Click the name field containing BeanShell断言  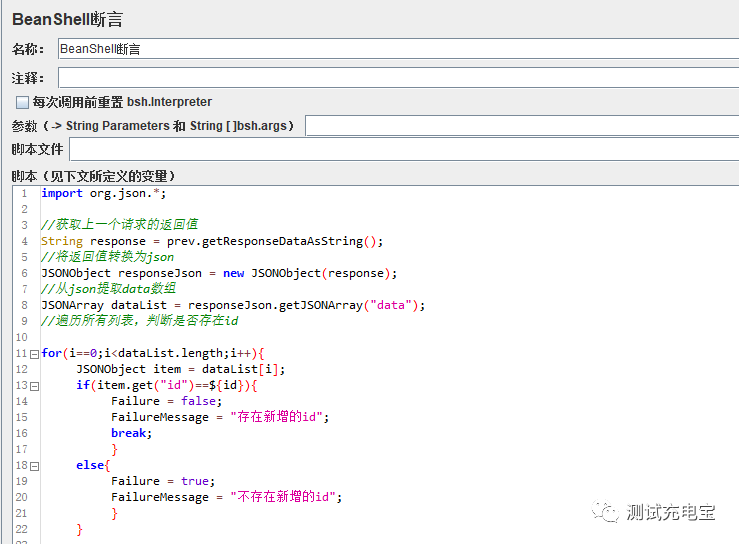[x=398, y=49]
